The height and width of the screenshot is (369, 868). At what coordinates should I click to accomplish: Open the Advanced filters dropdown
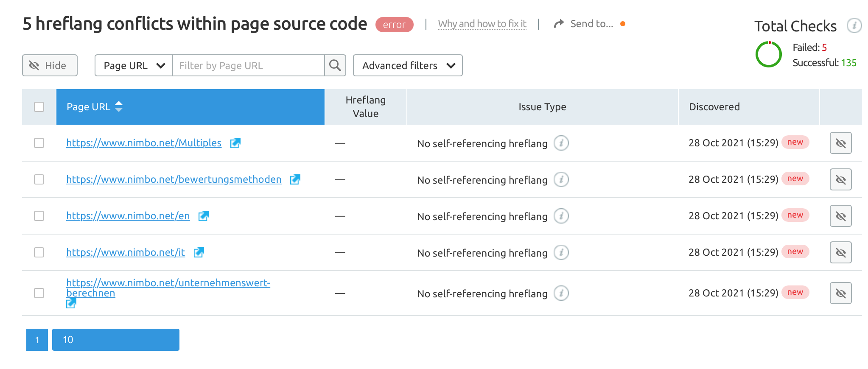[x=408, y=65]
